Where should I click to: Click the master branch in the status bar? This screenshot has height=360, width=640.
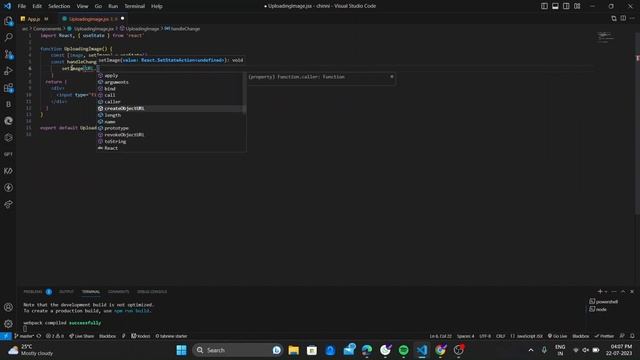click(24, 336)
